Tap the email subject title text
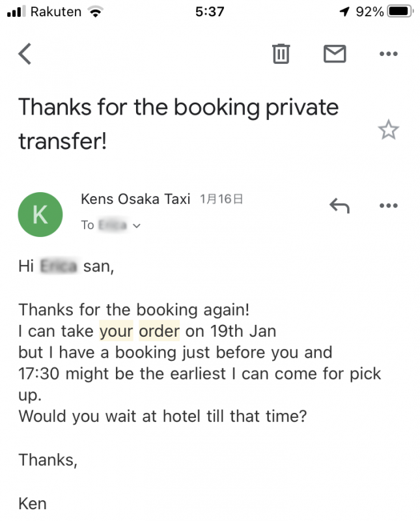The width and height of the screenshot is (420, 521). (178, 124)
